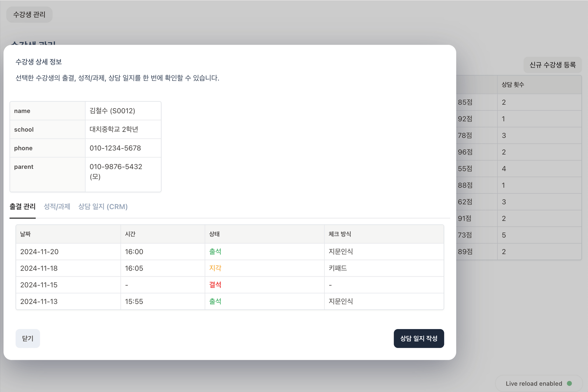Click the phone number 010-1234-5678

click(x=115, y=148)
